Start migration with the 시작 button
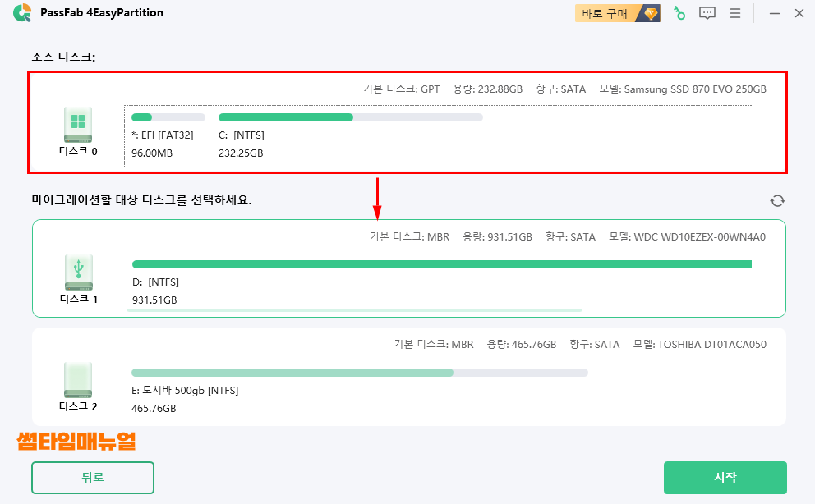 coord(725,478)
